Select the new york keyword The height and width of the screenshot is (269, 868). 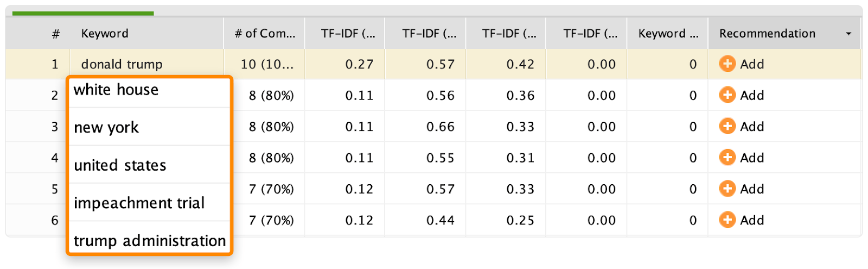point(106,128)
